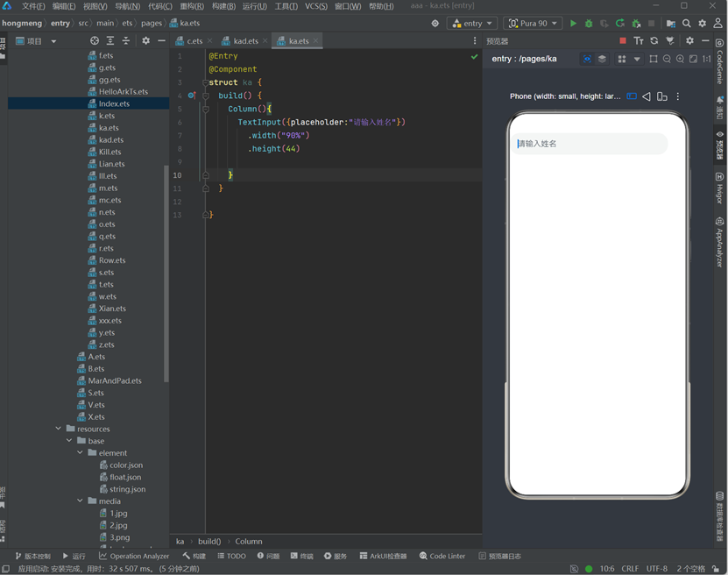Open project panel options gear
Viewport: 728px width, 575px height.
[x=145, y=41]
